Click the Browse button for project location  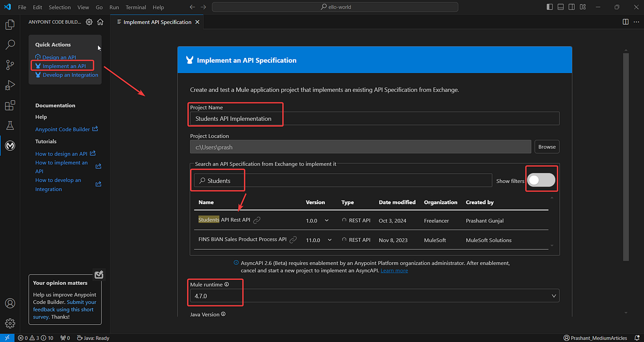[x=546, y=146]
